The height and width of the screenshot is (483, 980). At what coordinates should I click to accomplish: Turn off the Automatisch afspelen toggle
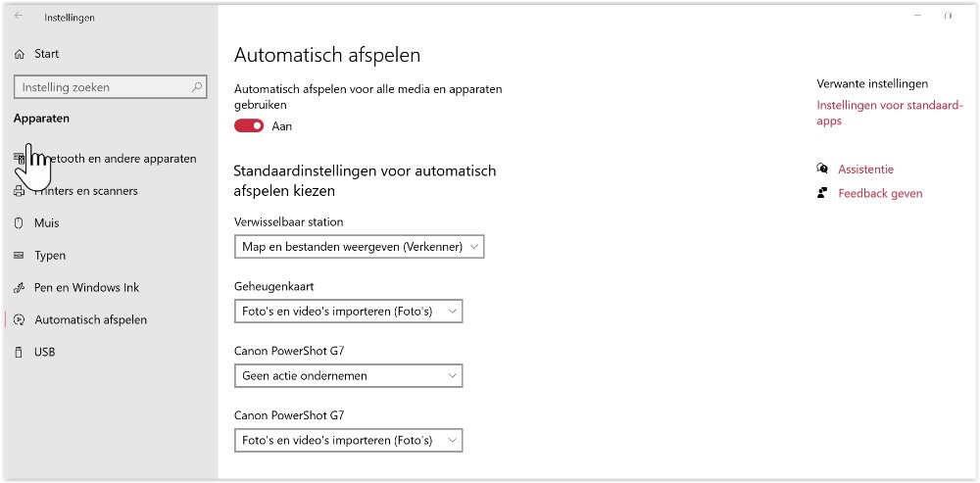tap(249, 125)
